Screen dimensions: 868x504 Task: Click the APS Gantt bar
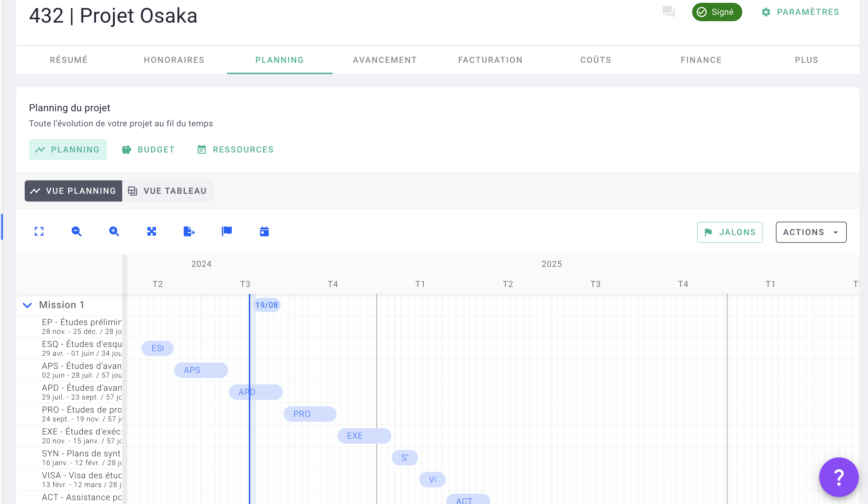pyautogui.click(x=201, y=370)
